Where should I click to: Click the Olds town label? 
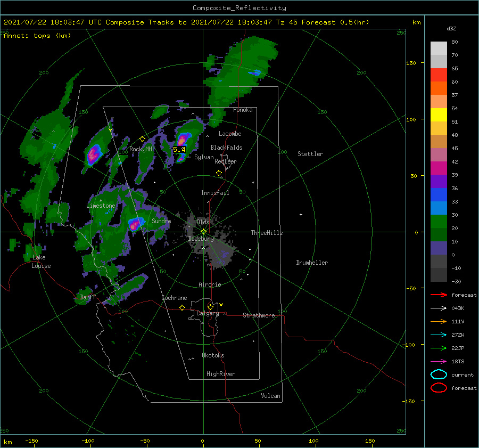[203, 222]
